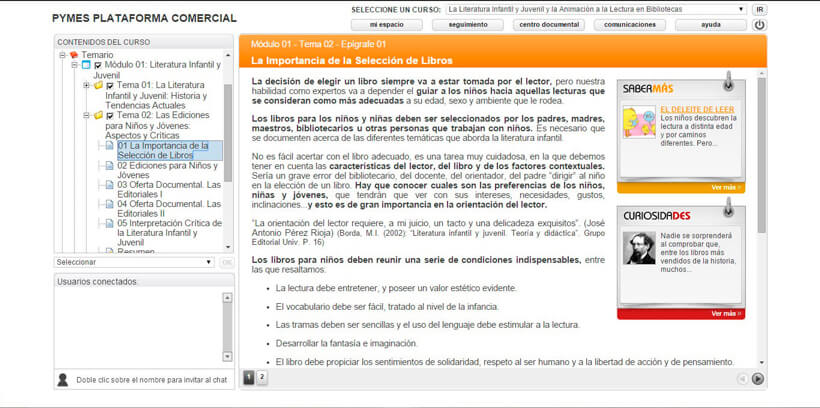
Task: Click 'La Importancia de la Selección de Libros' title
Action: pyautogui.click(x=351, y=61)
